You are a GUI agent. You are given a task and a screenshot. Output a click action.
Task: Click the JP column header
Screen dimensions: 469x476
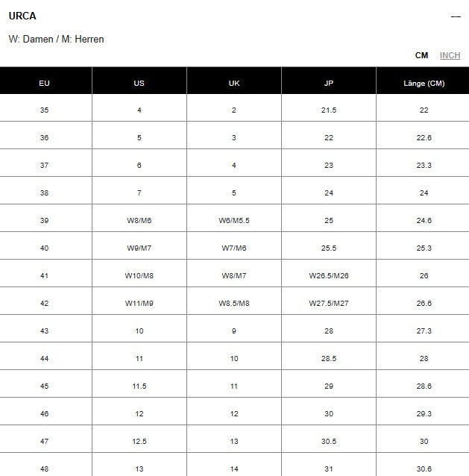(329, 83)
